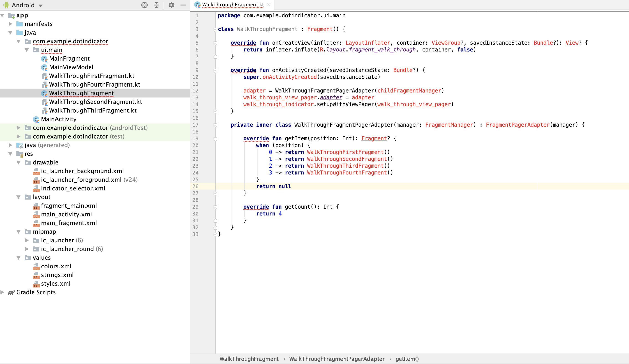Toggle fold marker for getCount function
This screenshot has height=364, width=629.
coord(215,207)
